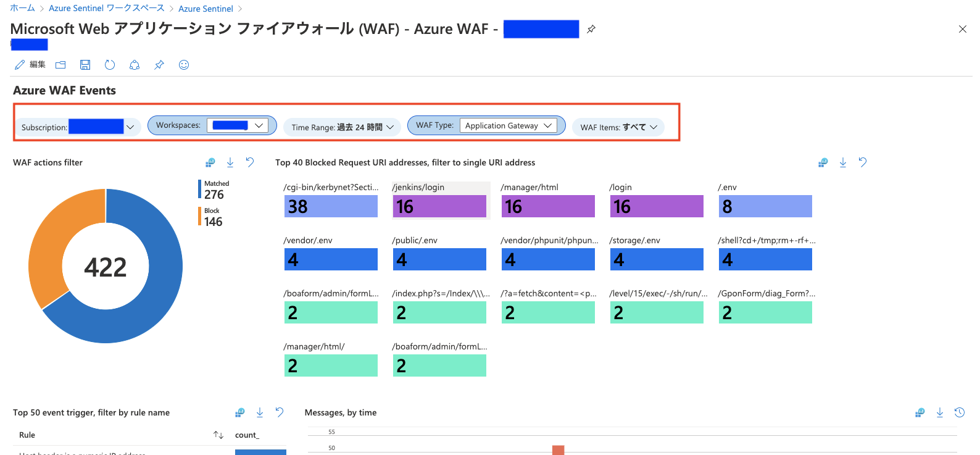Click the pencil edit icon in toolbar
The height and width of the screenshot is (455, 980).
20,65
